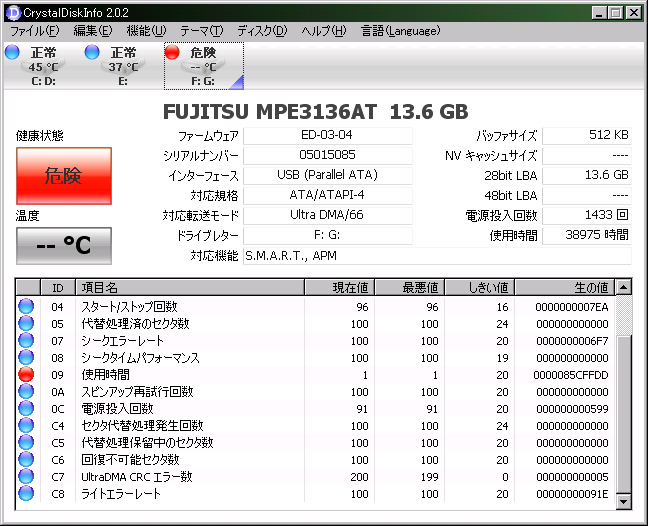Select the F: G: disk marked 危険
Viewport: 648px width, 526px height.
pyautogui.click(x=204, y=66)
